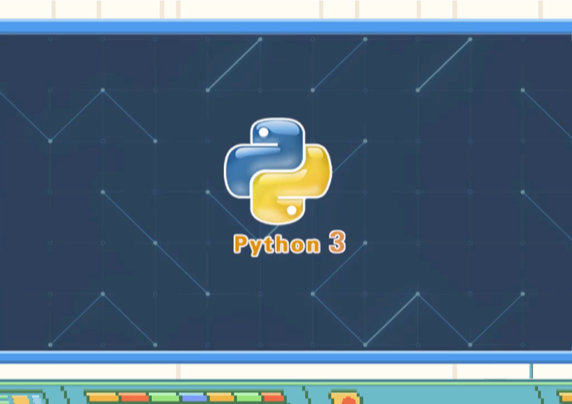
Task: Click the blue and yellow Python logo
Action: [x=278, y=171]
